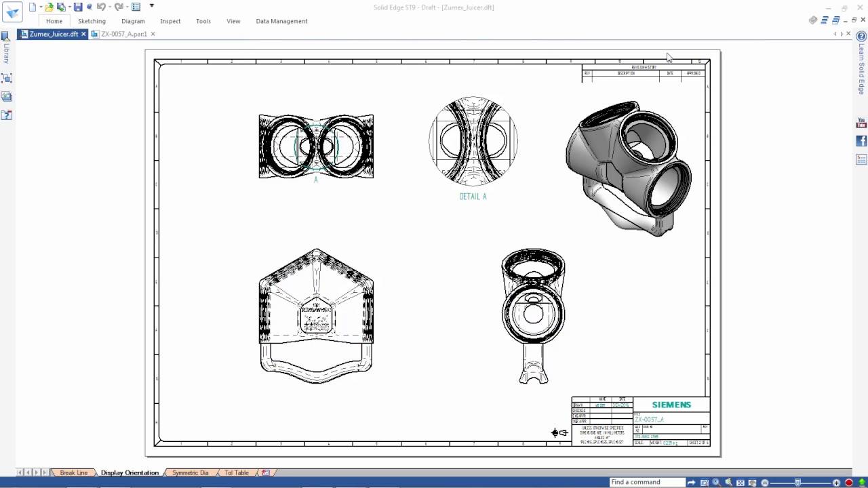This screenshot has width=868, height=488.
Task: Open the Solid Edge application button
Action: pos(12,12)
